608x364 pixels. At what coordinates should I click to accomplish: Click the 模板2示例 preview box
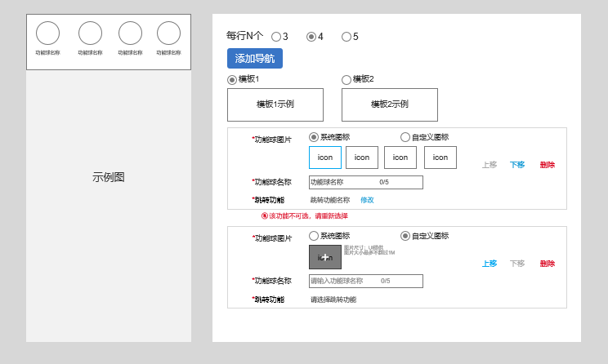pyautogui.click(x=389, y=104)
